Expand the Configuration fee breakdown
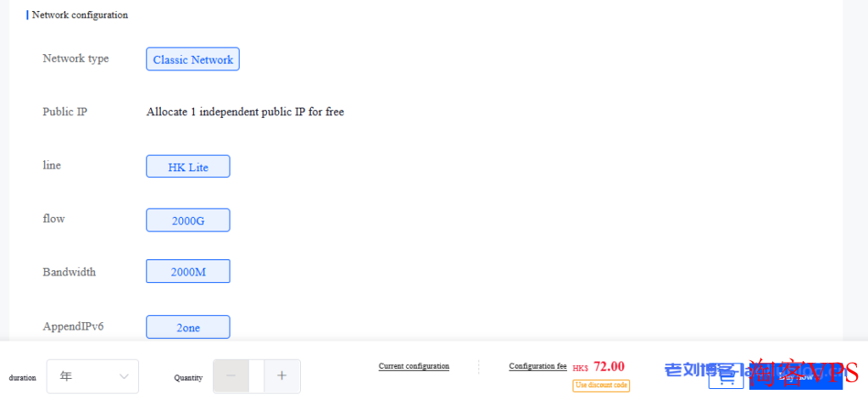Screen dimensions: 868x400 (538, 366)
